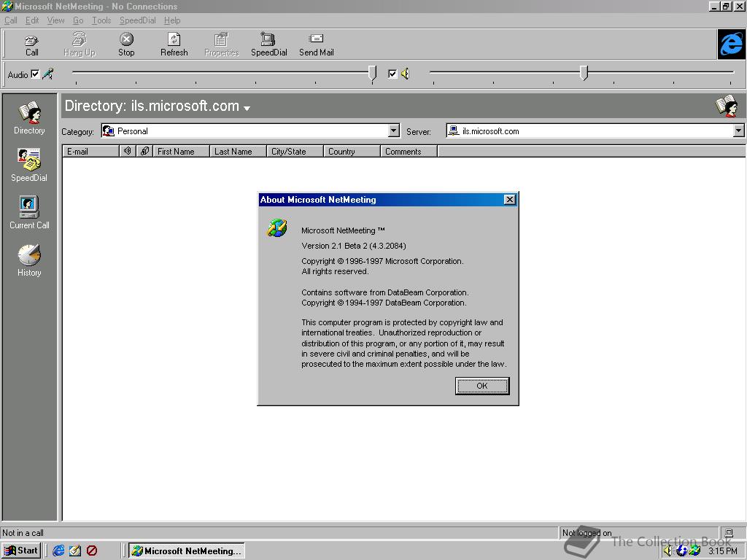Click the speaker volume slider thumb
The height and width of the screenshot is (560, 747).
(x=584, y=73)
